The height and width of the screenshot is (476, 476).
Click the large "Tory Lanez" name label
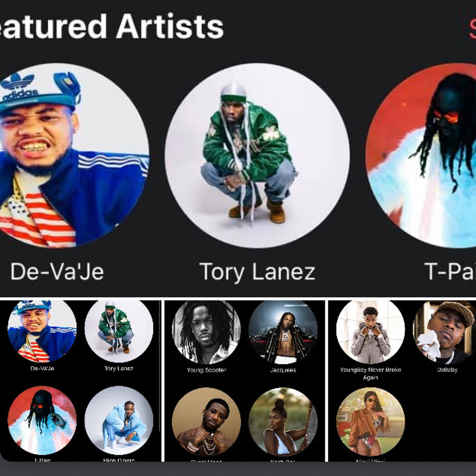coord(257,272)
